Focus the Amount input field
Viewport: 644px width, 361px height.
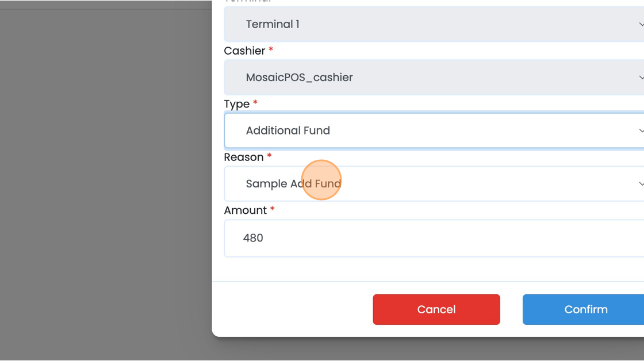pos(434,238)
